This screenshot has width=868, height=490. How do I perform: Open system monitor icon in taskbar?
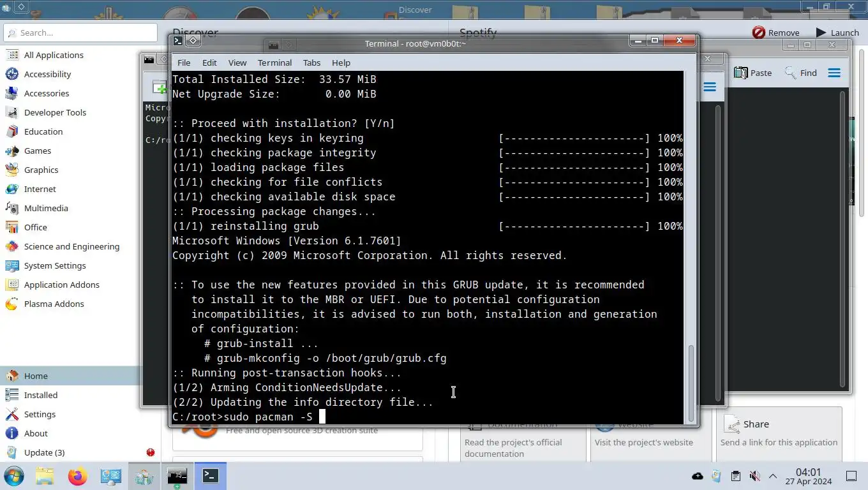(111, 476)
